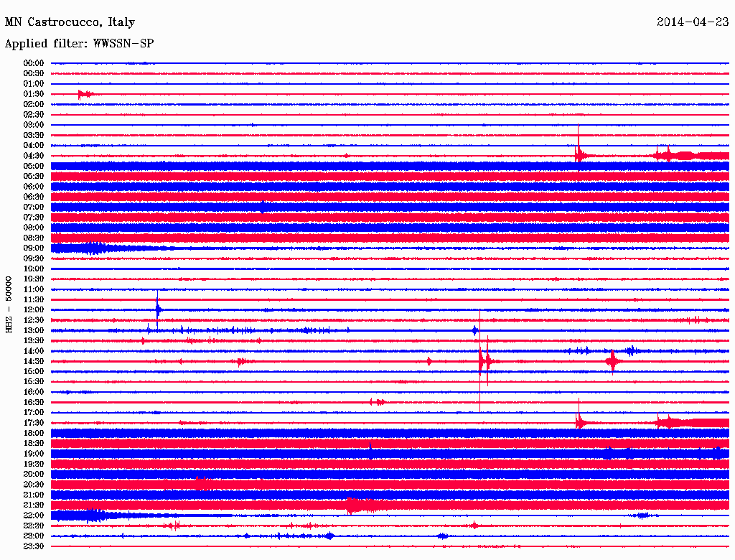Screen dimensions: 735x560
Task: Click the station title 'MN Castrocucco, Italy'
Action: (70, 22)
